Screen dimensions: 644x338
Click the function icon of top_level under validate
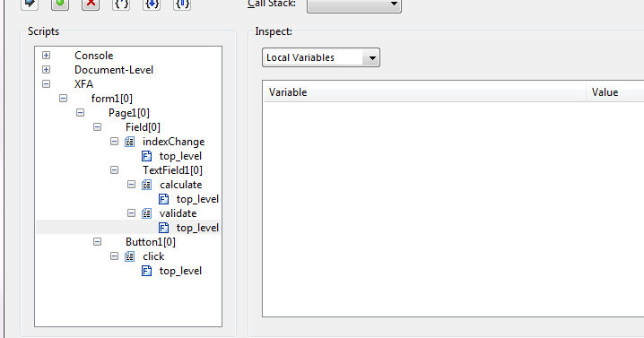click(x=163, y=228)
